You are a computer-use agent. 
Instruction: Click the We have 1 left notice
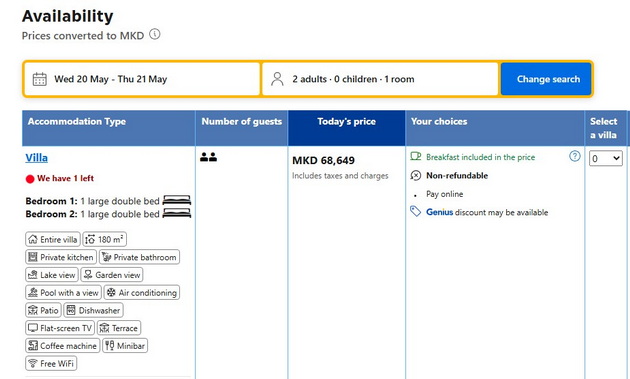point(65,178)
